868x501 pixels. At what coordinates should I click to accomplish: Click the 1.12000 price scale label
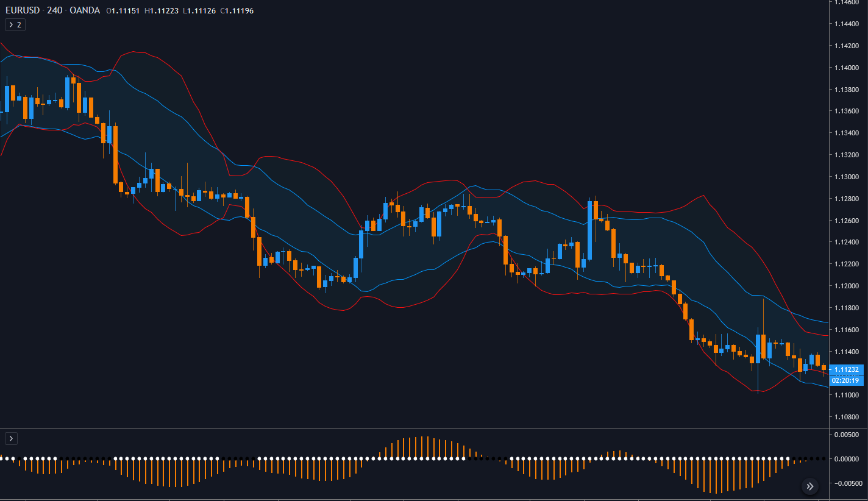click(847, 286)
